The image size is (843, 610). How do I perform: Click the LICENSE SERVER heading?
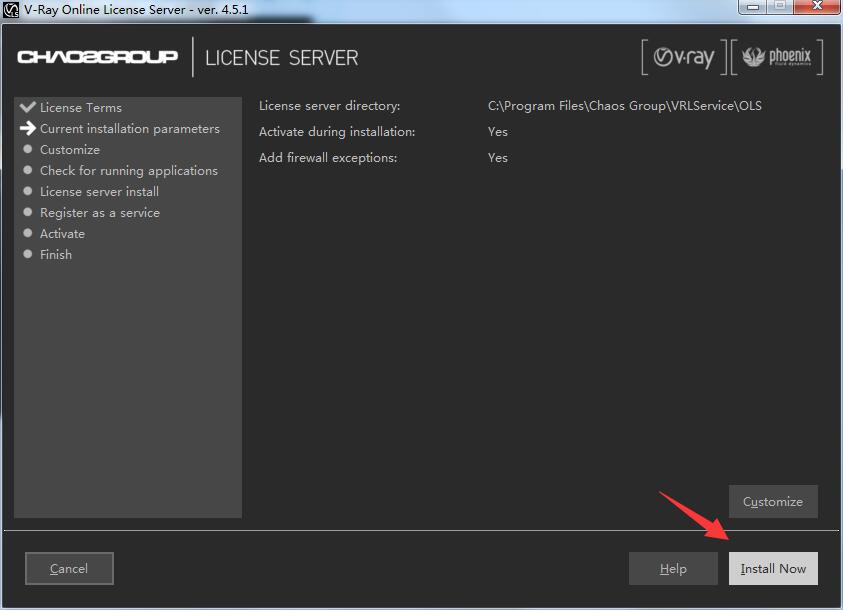coord(282,58)
